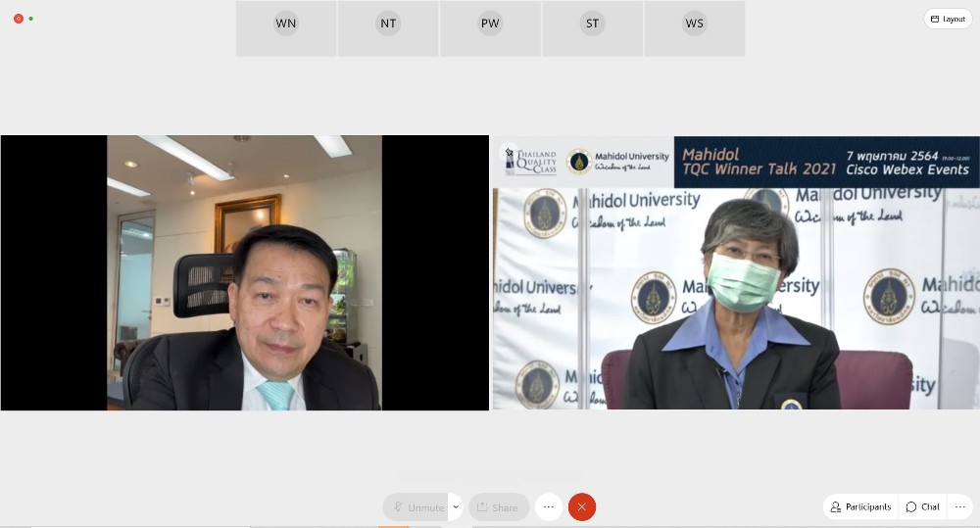Select the ST participant thumbnail
The image size is (980, 528).
592,28
